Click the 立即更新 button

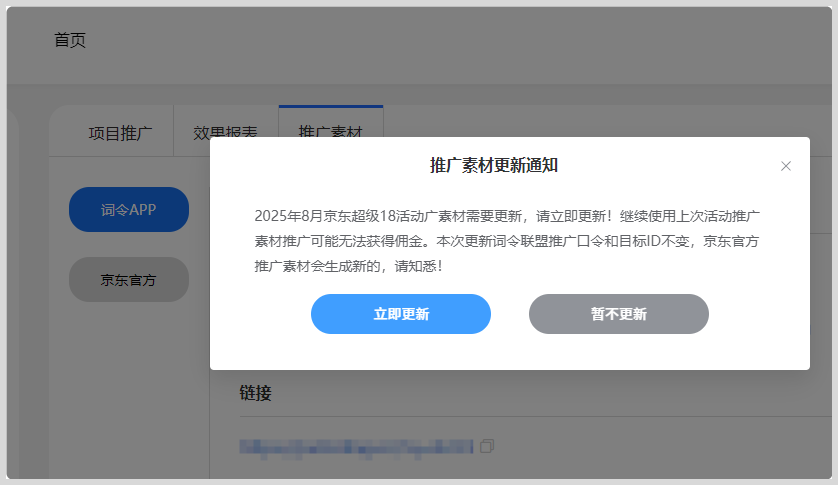401,314
